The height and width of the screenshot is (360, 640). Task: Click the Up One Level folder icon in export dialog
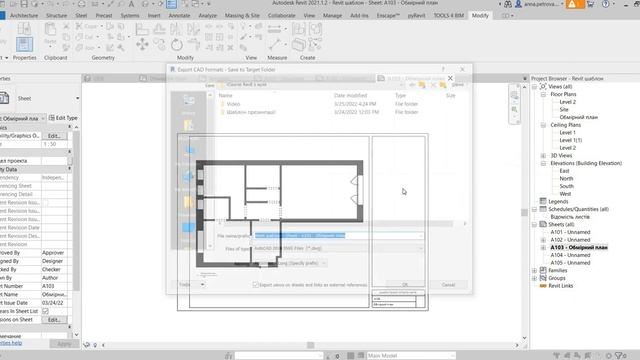pos(422,85)
